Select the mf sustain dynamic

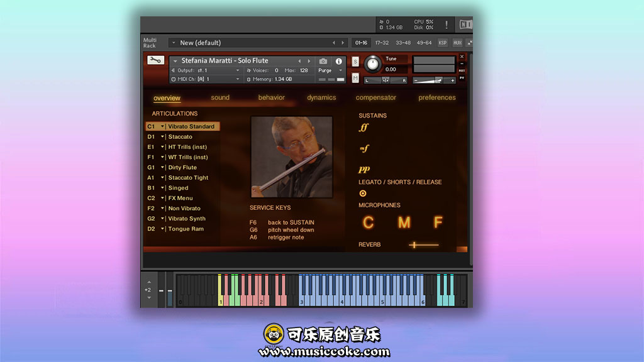pos(364,148)
